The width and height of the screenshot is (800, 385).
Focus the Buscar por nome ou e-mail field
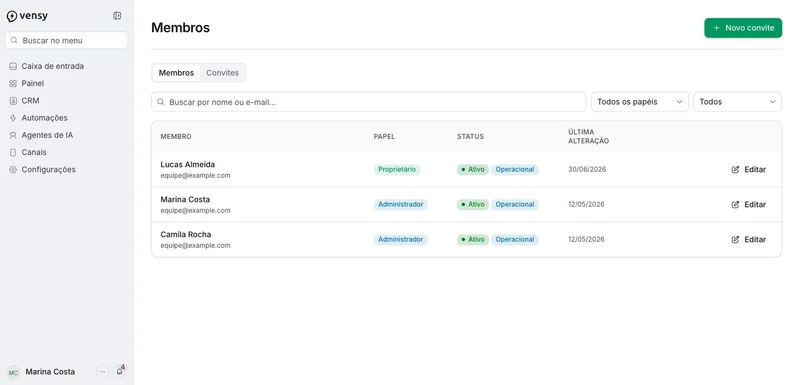[369, 102]
